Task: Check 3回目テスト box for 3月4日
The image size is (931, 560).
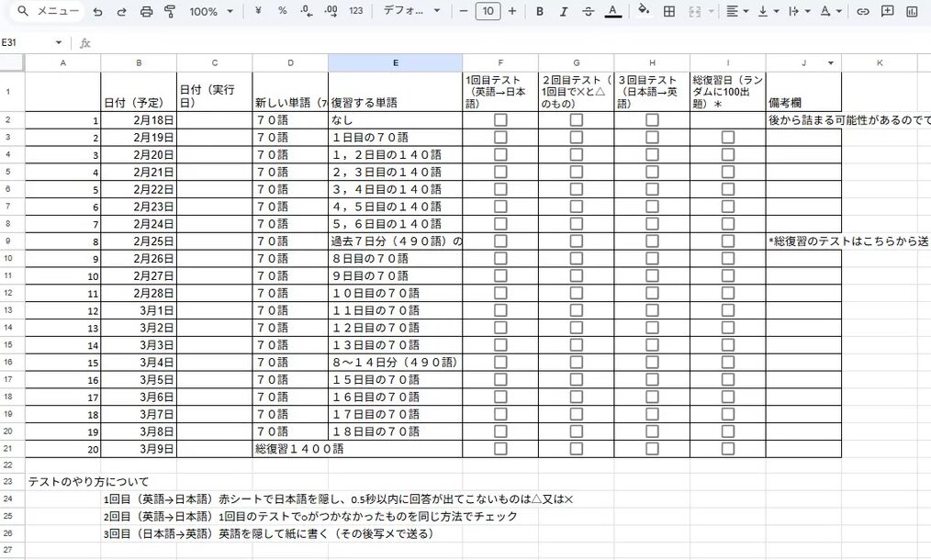Action: pos(652,363)
